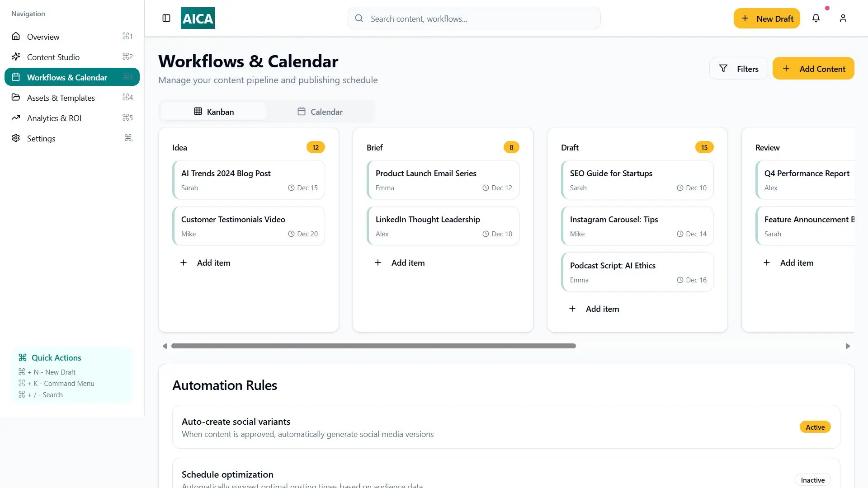This screenshot has height=488, width=868.
Task: Click the Content Studio sparkle icon
Action: pos(16,56)
